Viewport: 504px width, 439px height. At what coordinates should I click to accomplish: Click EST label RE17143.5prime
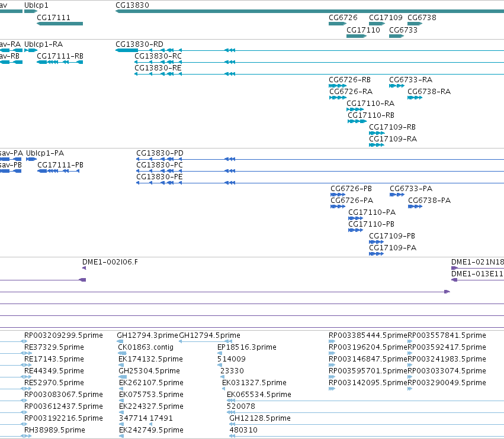(54, 359)
